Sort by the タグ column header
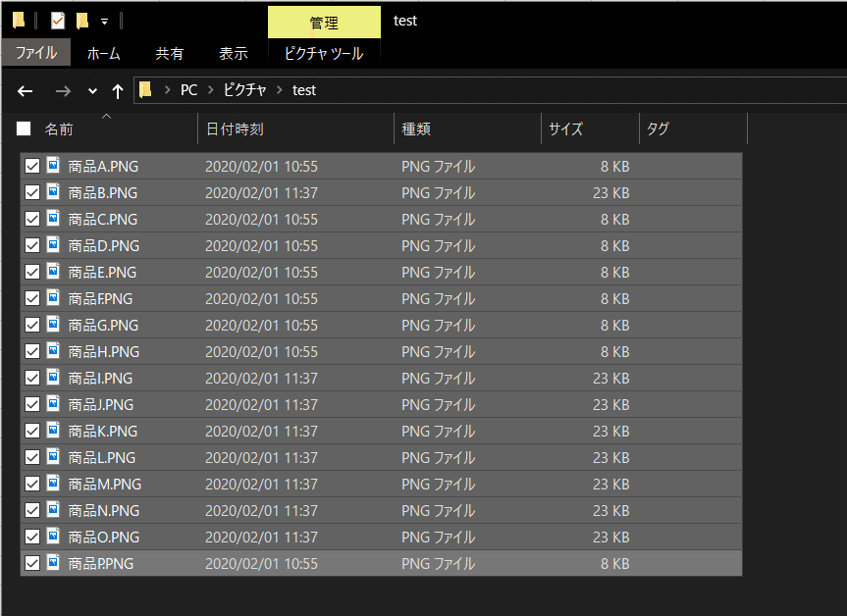This screenshot has width=847, height=616. (x=658, y=129)
